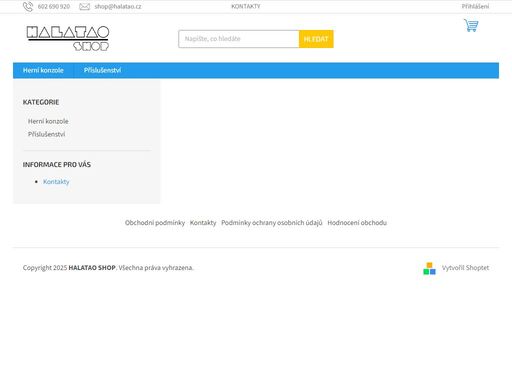Click the Kontakty link under Informace pro vás

click(56, 182)
